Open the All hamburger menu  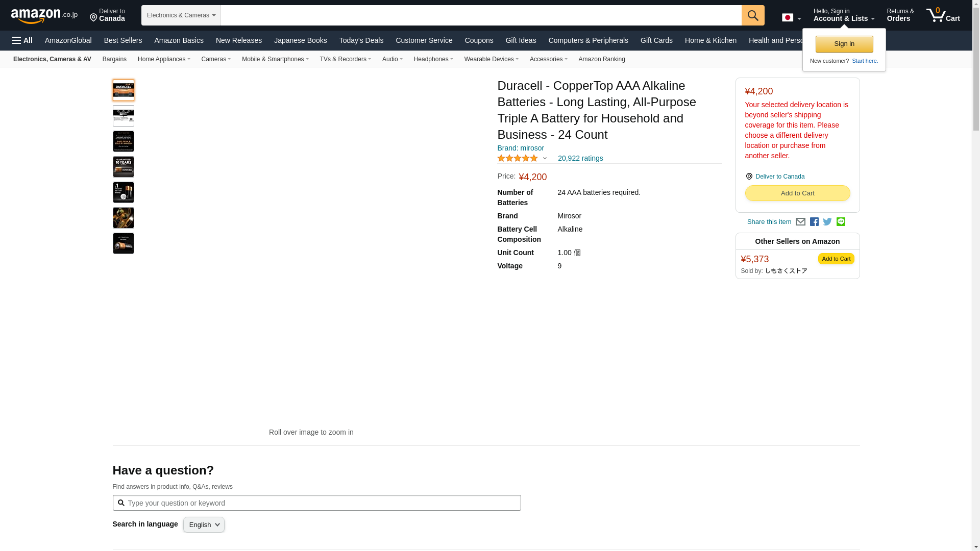click(22, 40)
